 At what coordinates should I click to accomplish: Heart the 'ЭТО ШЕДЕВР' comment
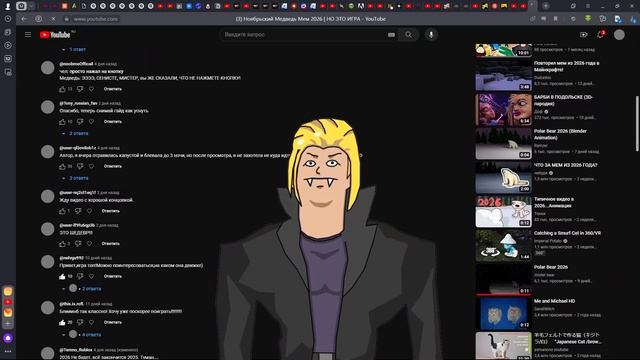(89, 244)
